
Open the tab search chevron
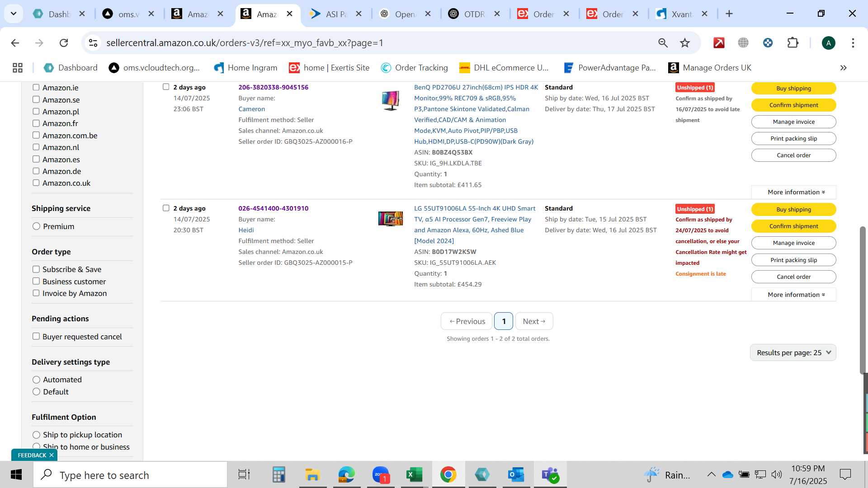click(x=14, y=14)
